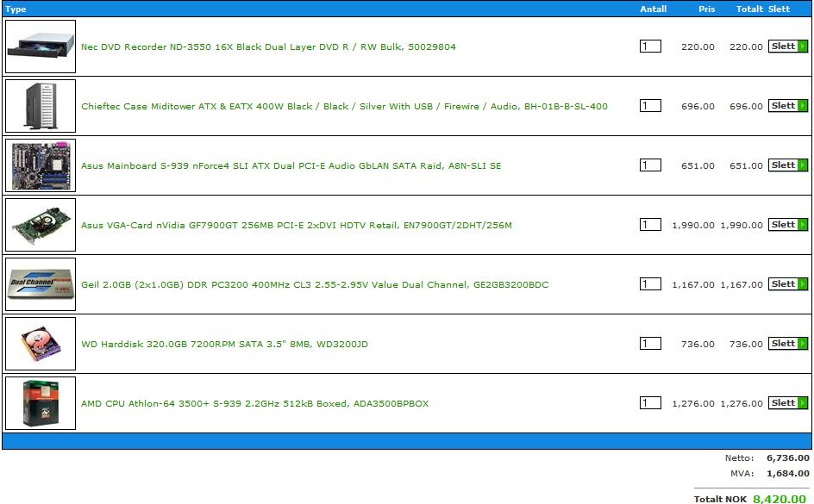Screen dimensions: 814x504
Task: Click the 1,990.00 value in Totalt column
Action: click(742, 226)
